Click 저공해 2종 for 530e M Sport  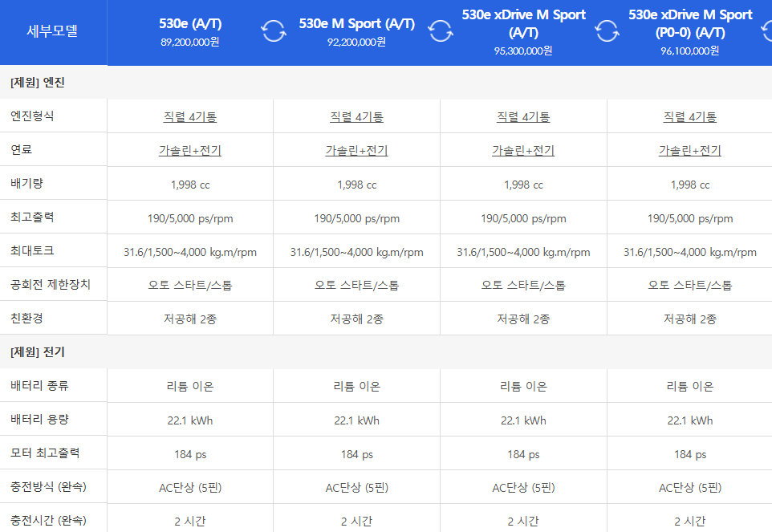[x=357, y=319]
